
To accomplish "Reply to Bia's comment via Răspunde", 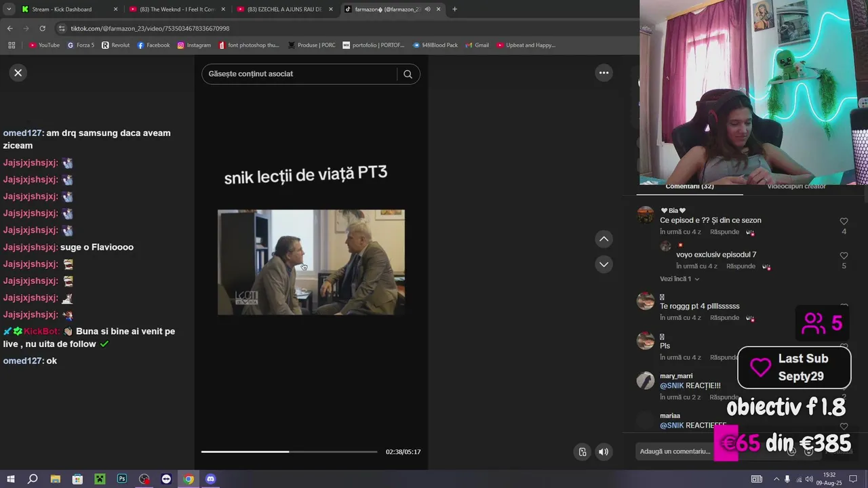I will 724,232.
